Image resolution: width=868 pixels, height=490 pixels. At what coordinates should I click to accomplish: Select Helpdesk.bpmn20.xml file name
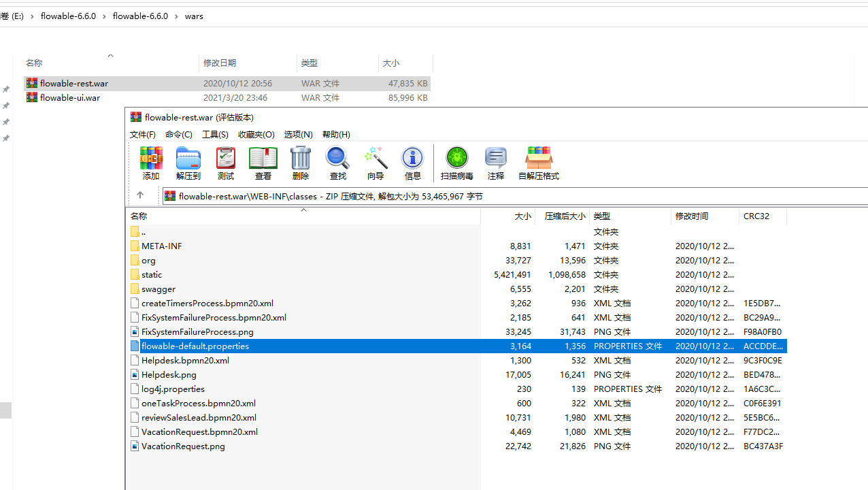185,360
